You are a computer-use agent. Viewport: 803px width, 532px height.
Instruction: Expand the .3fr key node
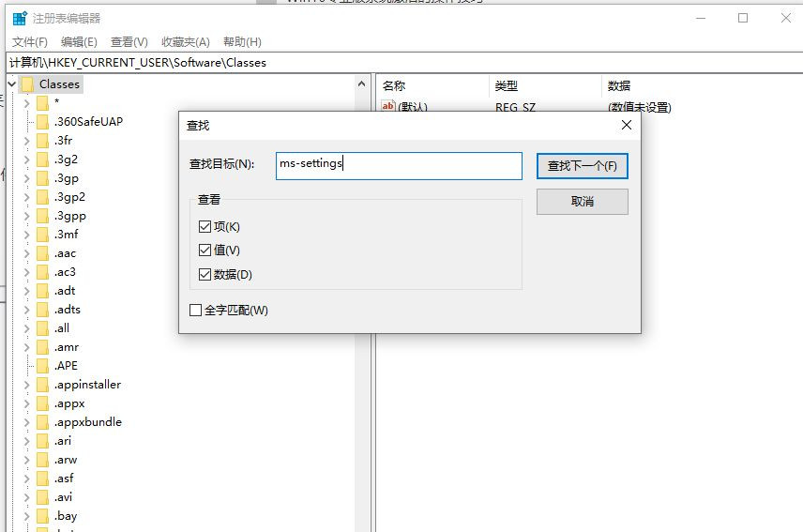(26, 141)
